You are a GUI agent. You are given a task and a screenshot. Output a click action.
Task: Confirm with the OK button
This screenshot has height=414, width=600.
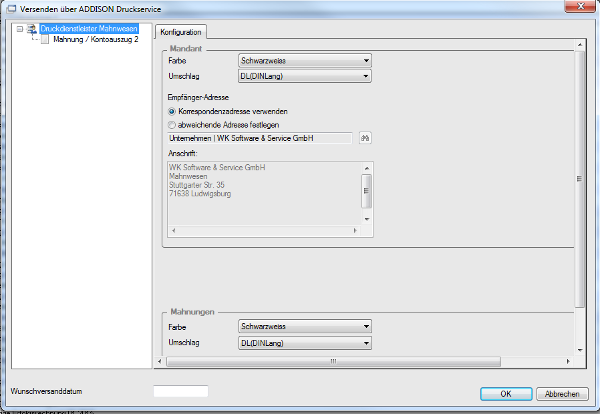pos(506,394)
